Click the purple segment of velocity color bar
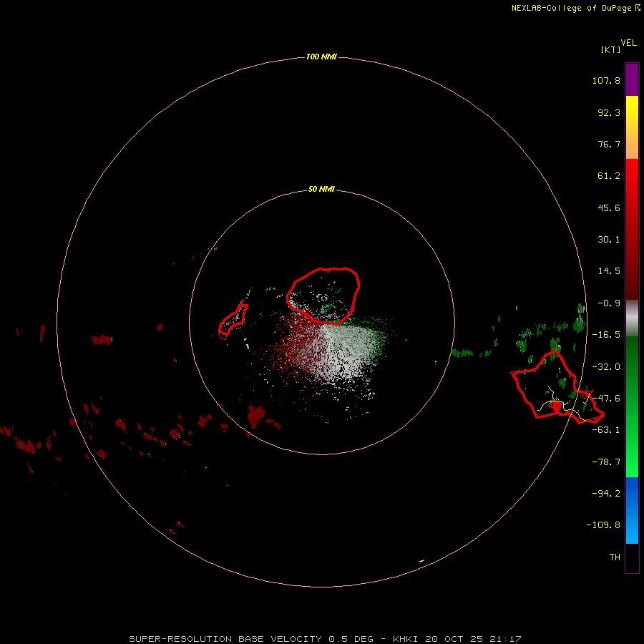The height and width of the screenshot is (644, 644). [x=632, y=79]
